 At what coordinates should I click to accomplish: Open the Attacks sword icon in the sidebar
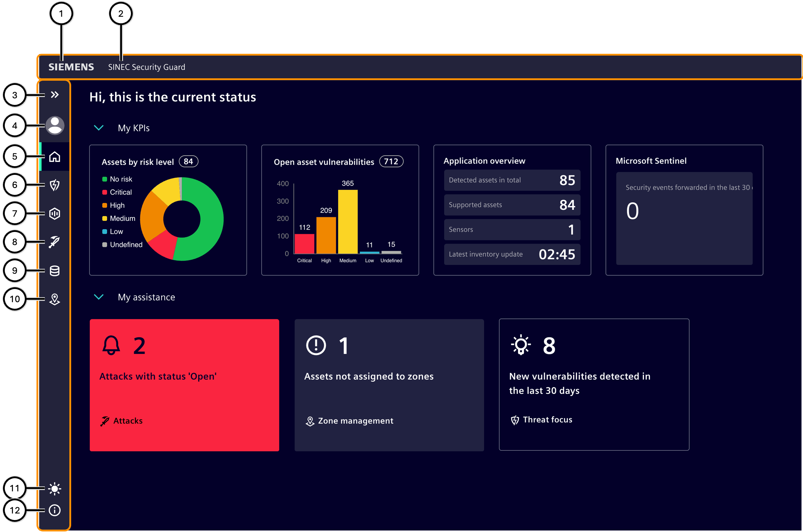55,242
